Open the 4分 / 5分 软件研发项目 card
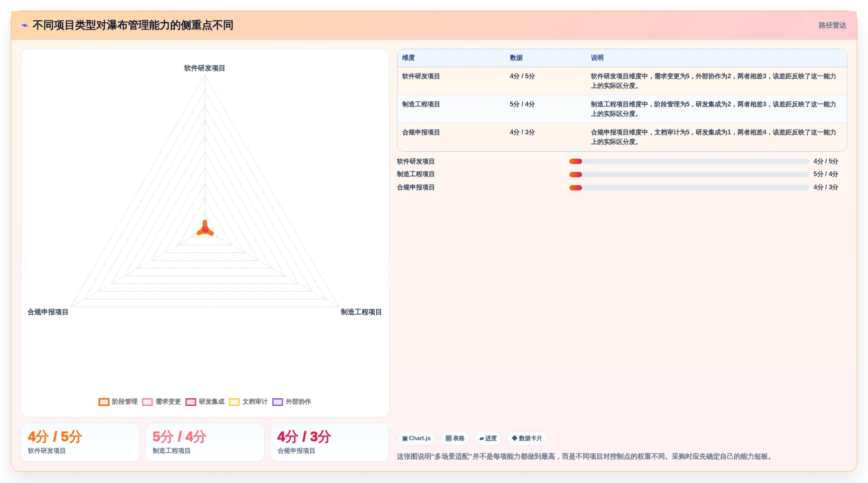The height and width of the screenshot is (483, 868). click(x=80, y=442)
